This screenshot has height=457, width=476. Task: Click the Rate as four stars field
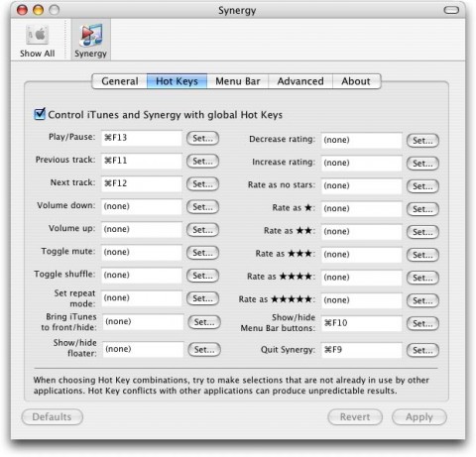point(361,278)
